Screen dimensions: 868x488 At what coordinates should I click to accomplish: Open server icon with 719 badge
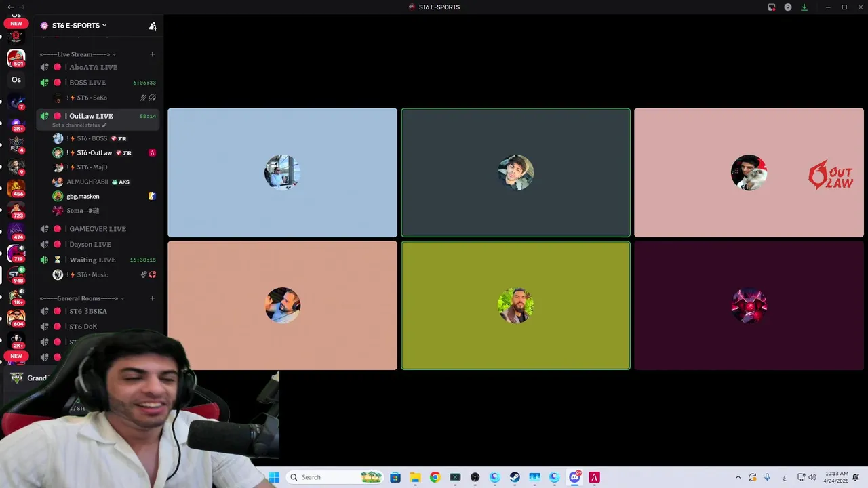pyautogui.click(x=16, y=253)
